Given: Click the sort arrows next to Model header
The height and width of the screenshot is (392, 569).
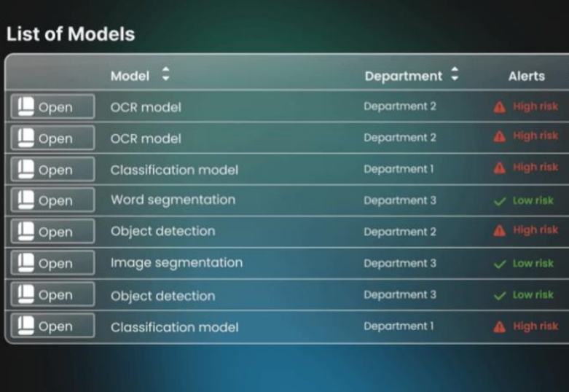Looking at the screenshot, I should click(x=165, y=74).
